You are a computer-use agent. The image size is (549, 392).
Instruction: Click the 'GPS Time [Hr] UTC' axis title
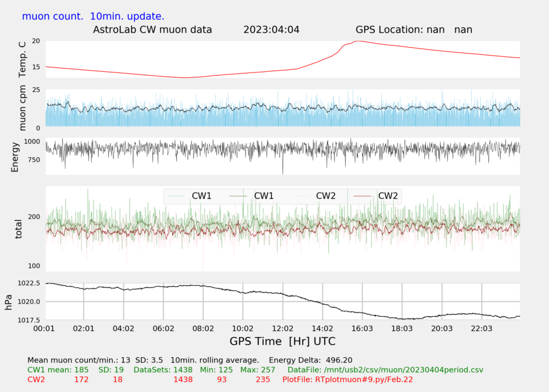click(283, 341)
